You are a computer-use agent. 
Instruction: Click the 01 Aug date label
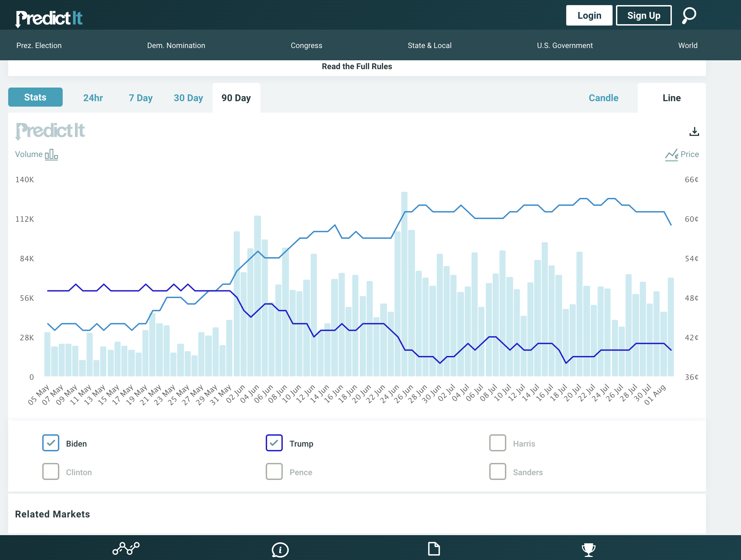(x=655, y=395)
